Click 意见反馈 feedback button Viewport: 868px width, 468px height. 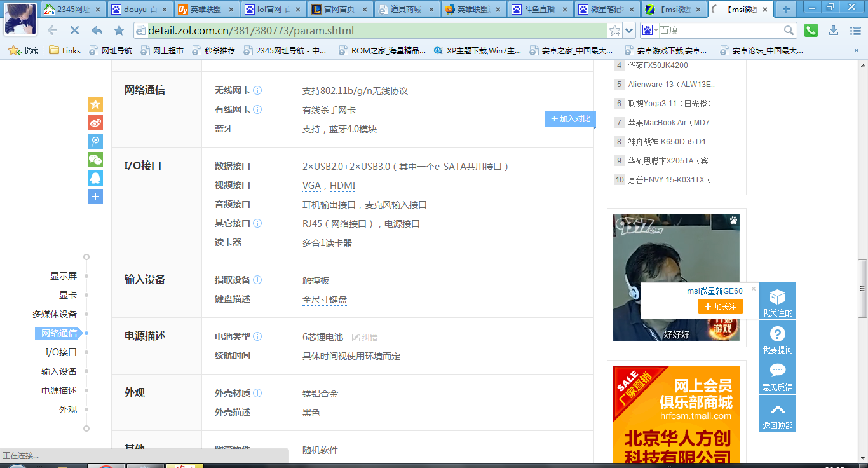coord(778,376)
